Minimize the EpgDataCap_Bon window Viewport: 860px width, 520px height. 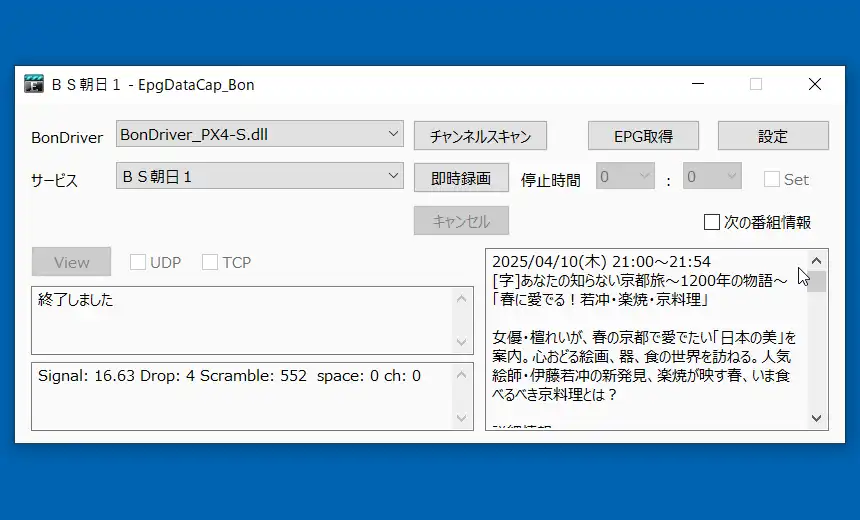[x=698, y=84]
